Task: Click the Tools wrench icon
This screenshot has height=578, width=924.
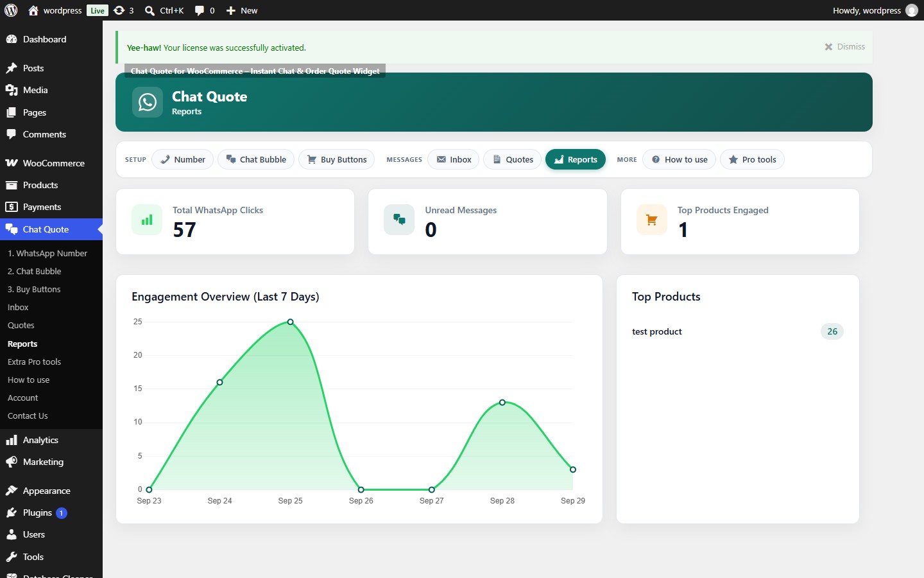Action: [x=12, y=557]
